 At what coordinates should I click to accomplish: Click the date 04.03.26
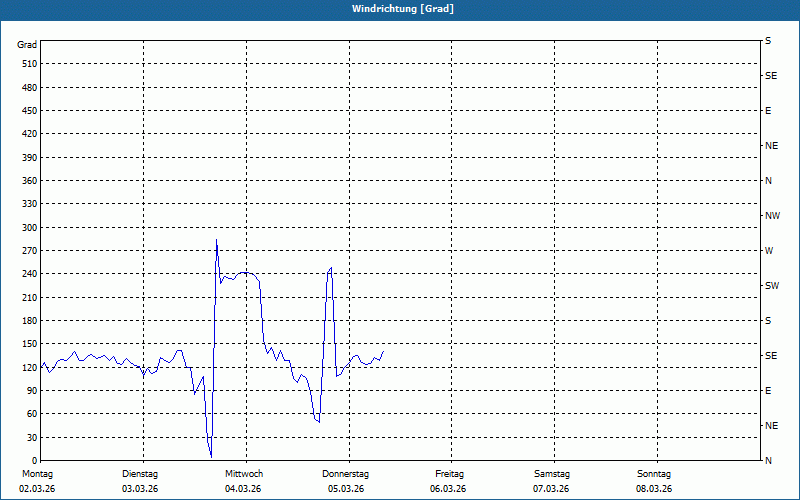[243, 489]
